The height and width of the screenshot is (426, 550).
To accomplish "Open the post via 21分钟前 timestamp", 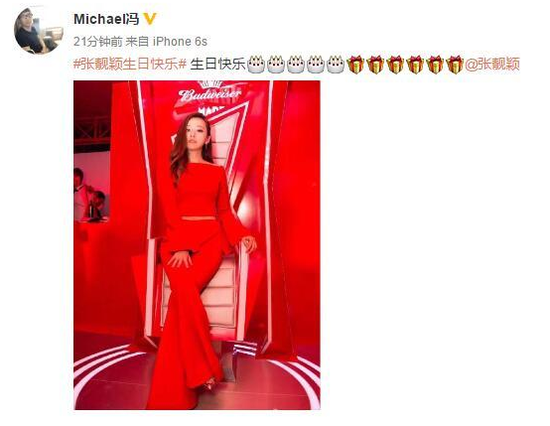I will [x=98, y=42].
